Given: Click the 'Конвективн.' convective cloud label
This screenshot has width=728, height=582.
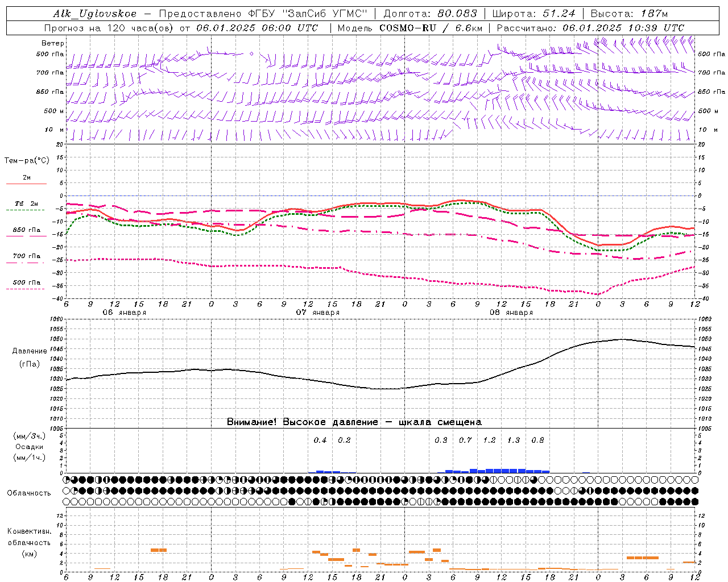Looking at the screenshot, I should pos(29,531).
